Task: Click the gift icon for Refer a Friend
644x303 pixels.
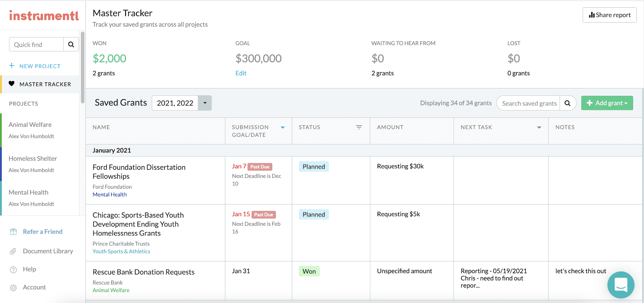Action: coord(13,232)
